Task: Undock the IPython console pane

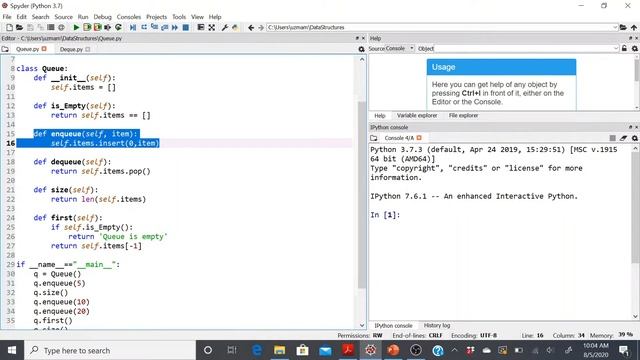Action: tap(630, 127)
